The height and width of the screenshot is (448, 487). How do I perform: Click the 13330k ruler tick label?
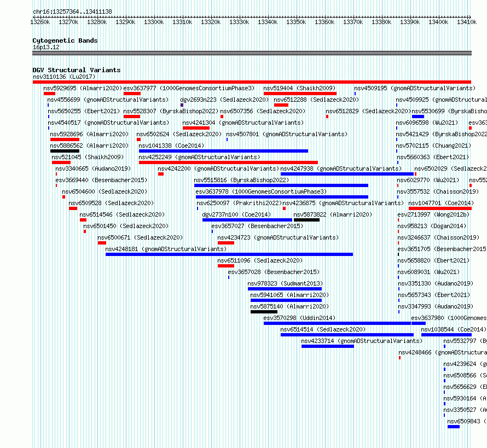pyautogui.click(x=239, y=22)
